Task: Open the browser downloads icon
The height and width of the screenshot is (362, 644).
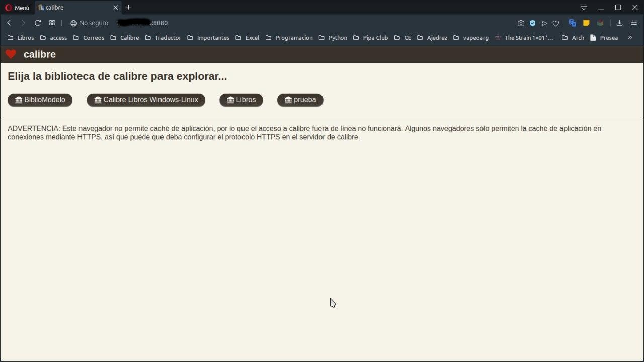Action: pos(619,23)
